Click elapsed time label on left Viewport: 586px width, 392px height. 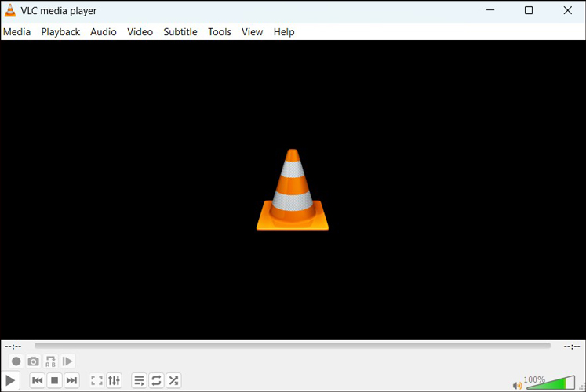coord(13,347)
